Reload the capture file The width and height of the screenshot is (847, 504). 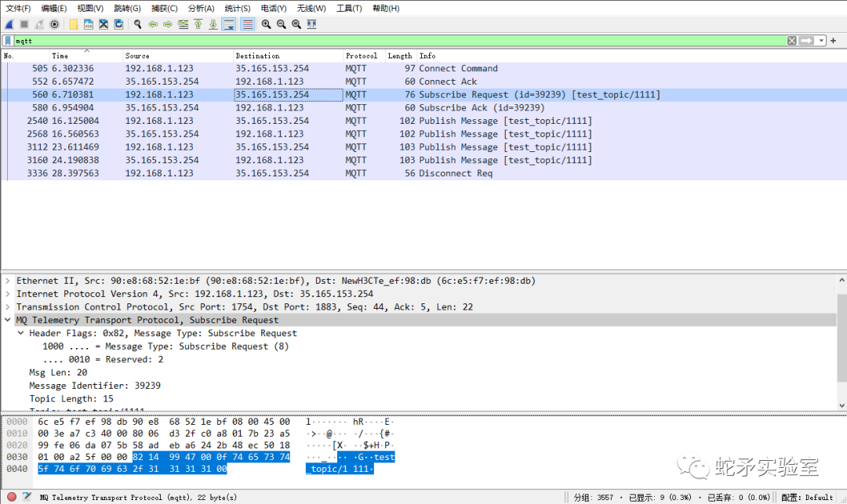click(x=119, y=24)
